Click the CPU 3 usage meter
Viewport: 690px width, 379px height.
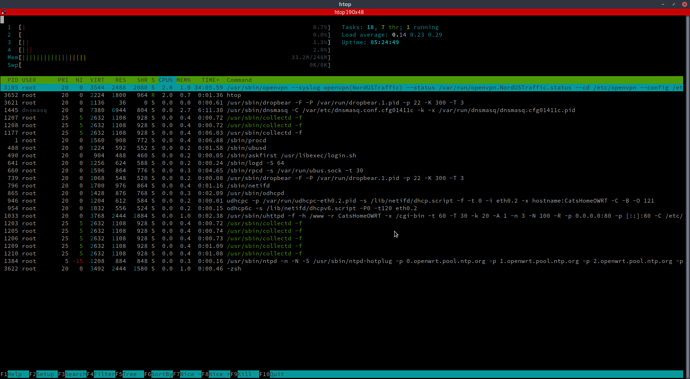coord(169,42)
